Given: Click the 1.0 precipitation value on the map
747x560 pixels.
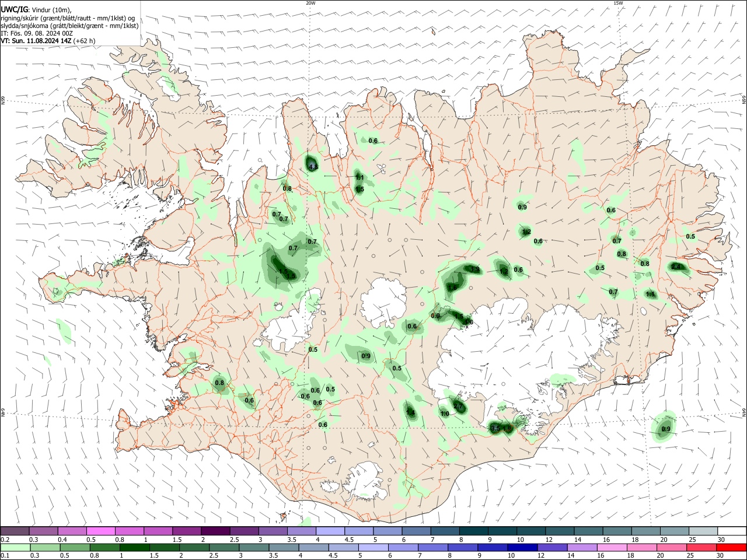Looking at the screenshot, I should coord(445,414).
